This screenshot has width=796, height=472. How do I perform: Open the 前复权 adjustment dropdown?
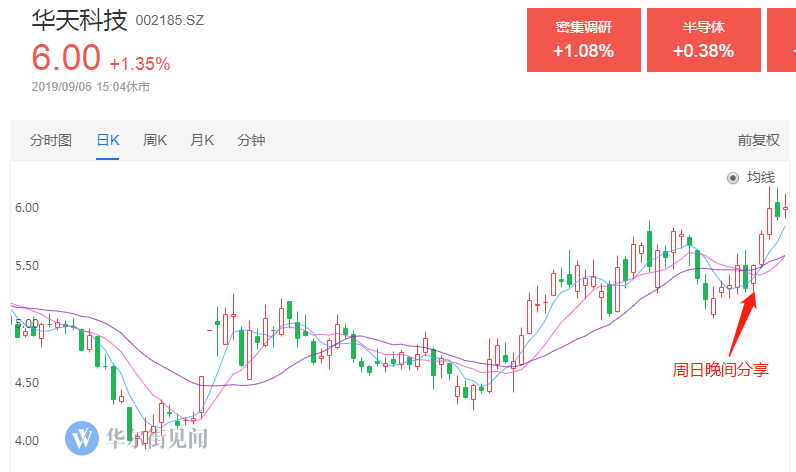758,140
